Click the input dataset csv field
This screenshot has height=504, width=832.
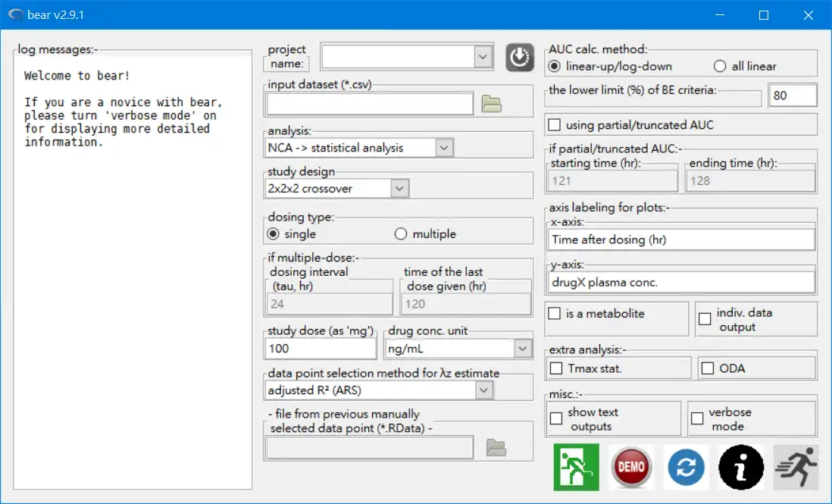370,104
